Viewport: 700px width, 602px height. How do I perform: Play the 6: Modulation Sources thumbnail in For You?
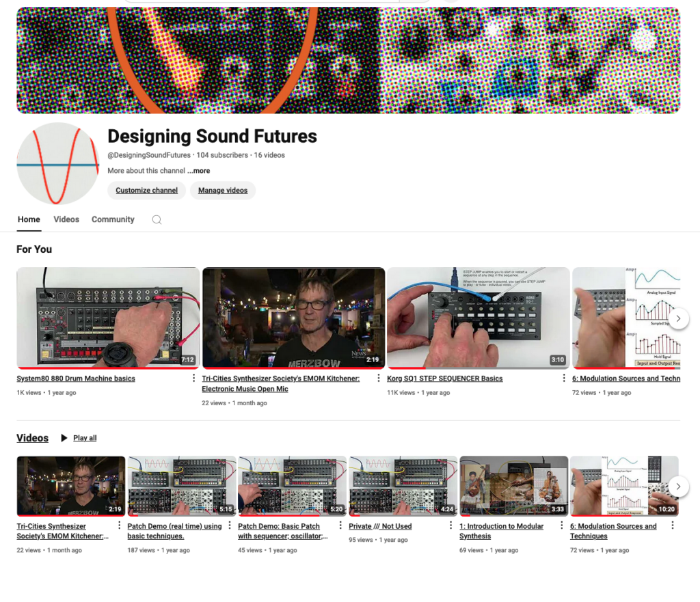click(x=626, y=318)
